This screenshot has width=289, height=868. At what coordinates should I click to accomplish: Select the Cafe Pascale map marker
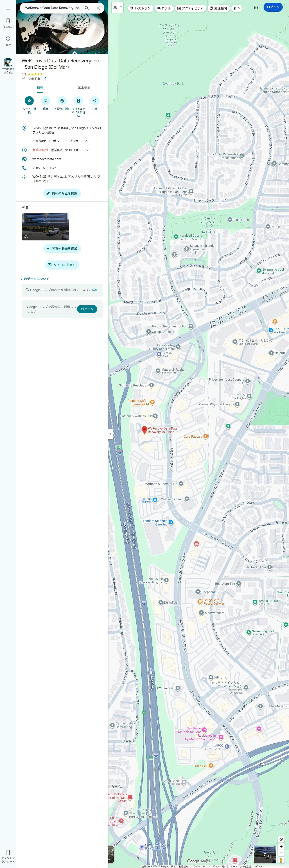[x=205, y=436]
